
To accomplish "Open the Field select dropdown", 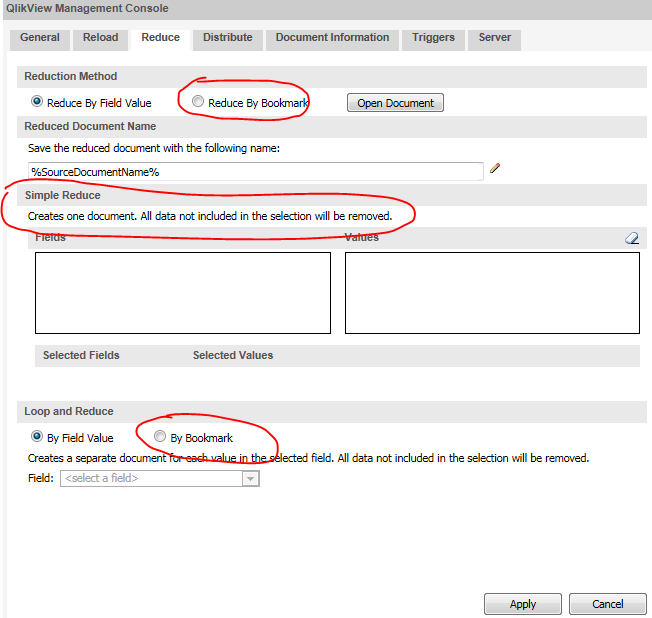I will [x=160, y=478].
